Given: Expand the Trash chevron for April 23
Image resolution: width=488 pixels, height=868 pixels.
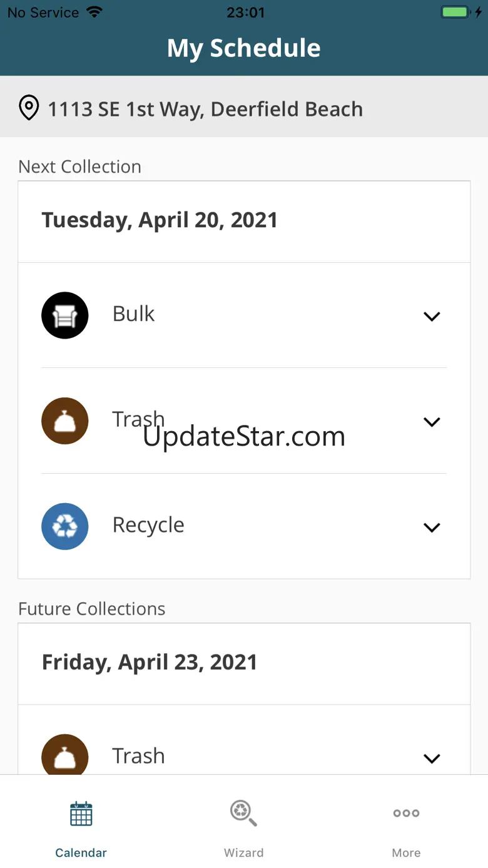Looking at the screenshot, I should tap(432, 758).
